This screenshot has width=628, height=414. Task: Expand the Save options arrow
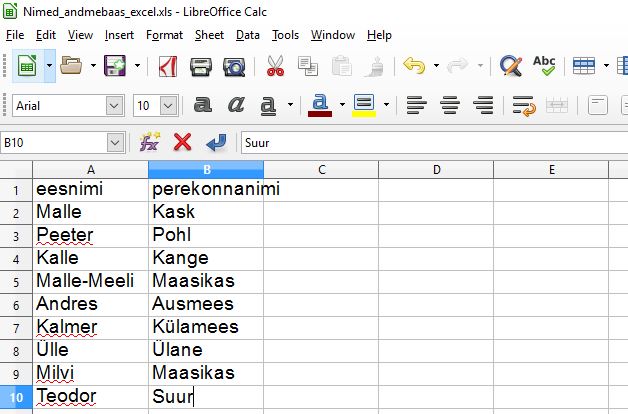(x=137, y=66)
